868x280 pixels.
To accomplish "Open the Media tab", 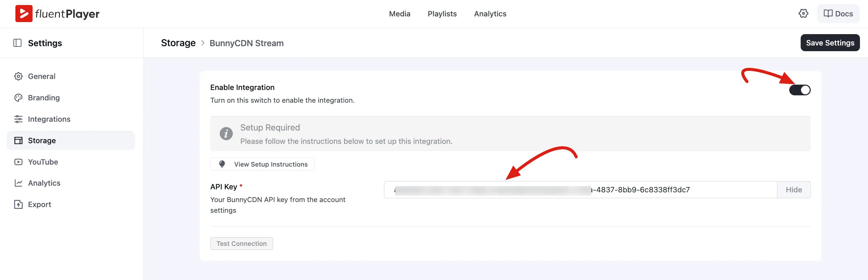I will pos(400,13).
